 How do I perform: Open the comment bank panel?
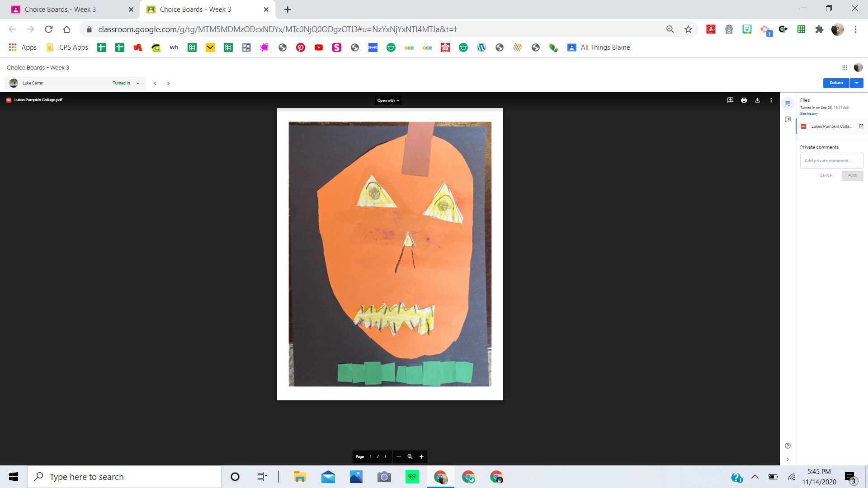[x=788, y=119]
